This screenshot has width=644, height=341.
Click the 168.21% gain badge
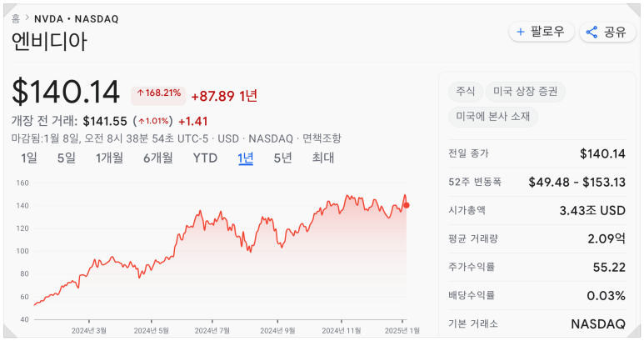point(158,95)
